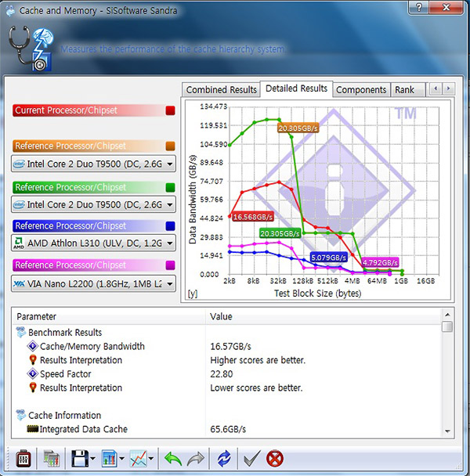Go back with the green arrow

173,459
